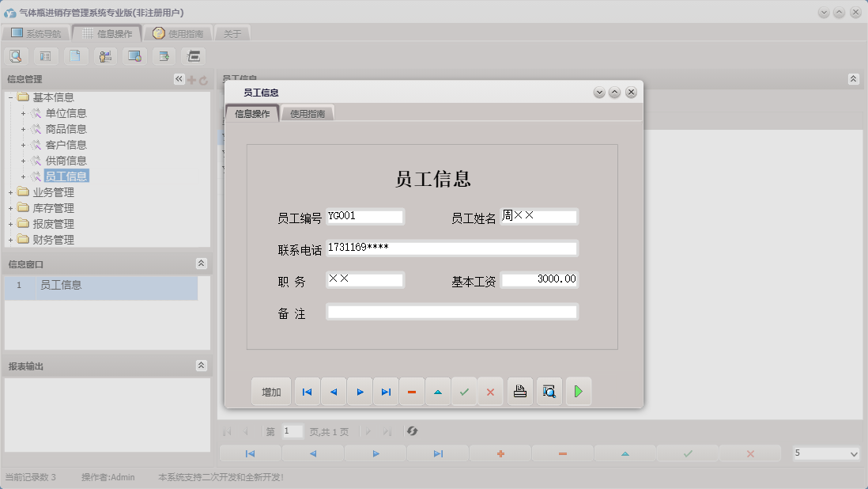Click inside the 员工姓名 input field
868x489 pixels.
point(538,215)
